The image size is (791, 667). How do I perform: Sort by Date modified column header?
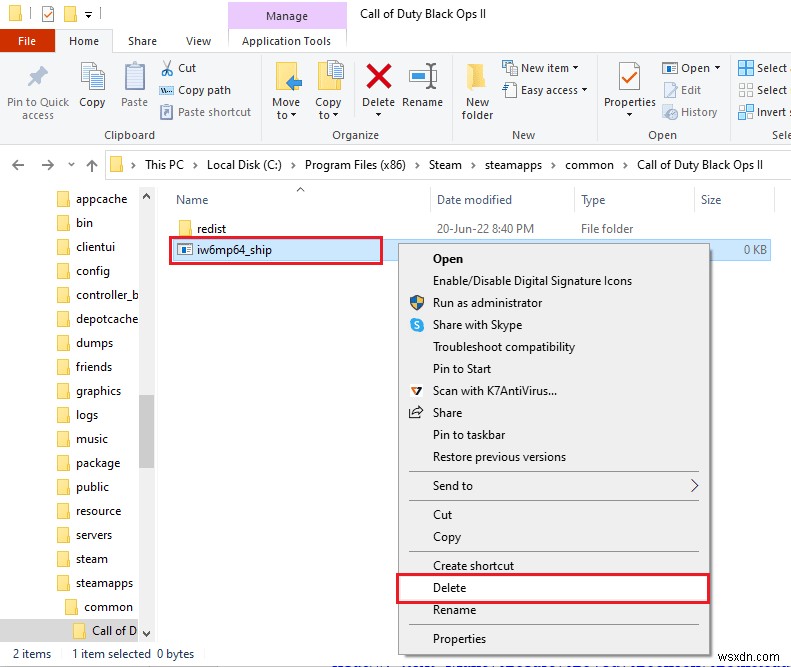click(502, 200)
